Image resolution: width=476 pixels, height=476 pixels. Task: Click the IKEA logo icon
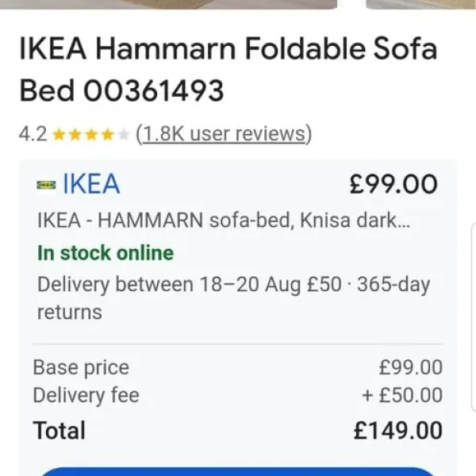(x=47, y=185)
